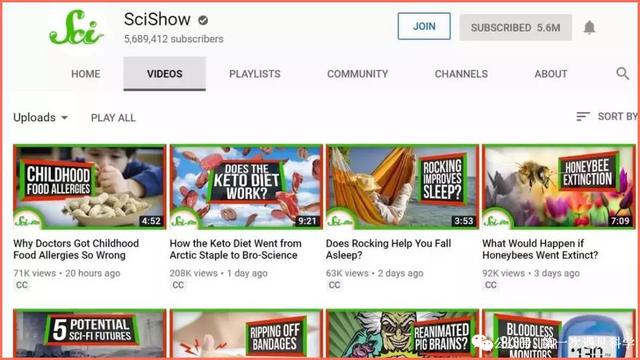Click the Join button

[x=424, y=26]
